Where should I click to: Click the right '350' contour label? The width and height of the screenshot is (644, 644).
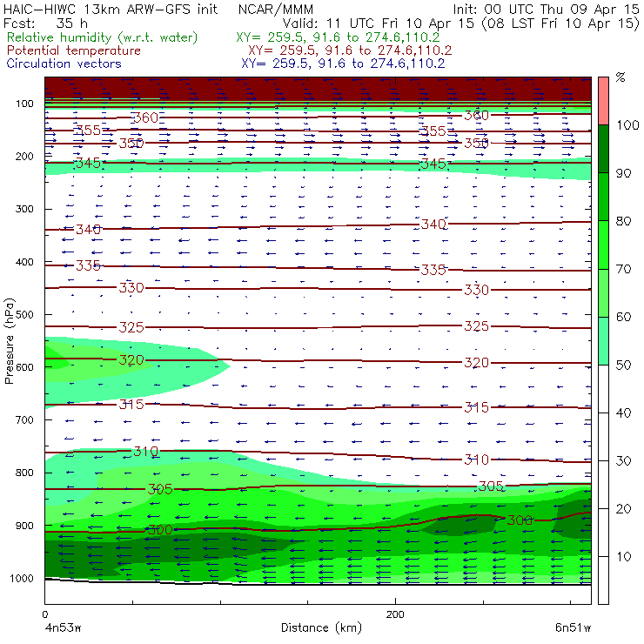pos(476,143)
